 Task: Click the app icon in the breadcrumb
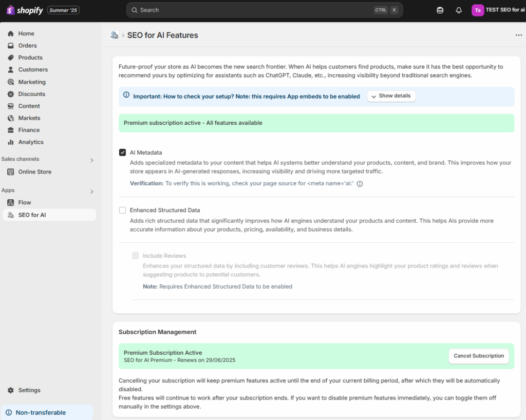coord(115,35)
